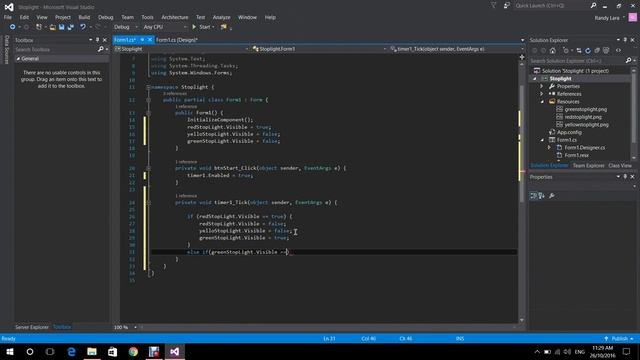Click the New Project toolbar icon
The width and height of the screenshot is (640, 360).
click(39, 27)
